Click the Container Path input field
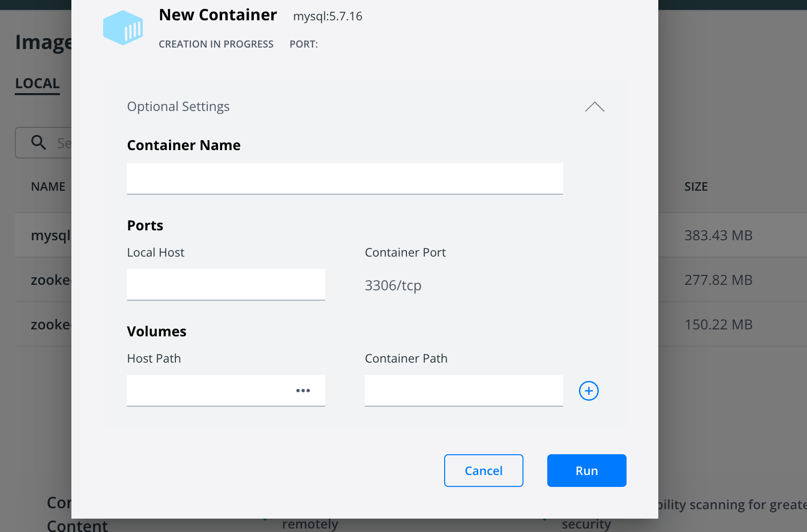The width and height of the screenshot is (807, 532). (463, 390)
